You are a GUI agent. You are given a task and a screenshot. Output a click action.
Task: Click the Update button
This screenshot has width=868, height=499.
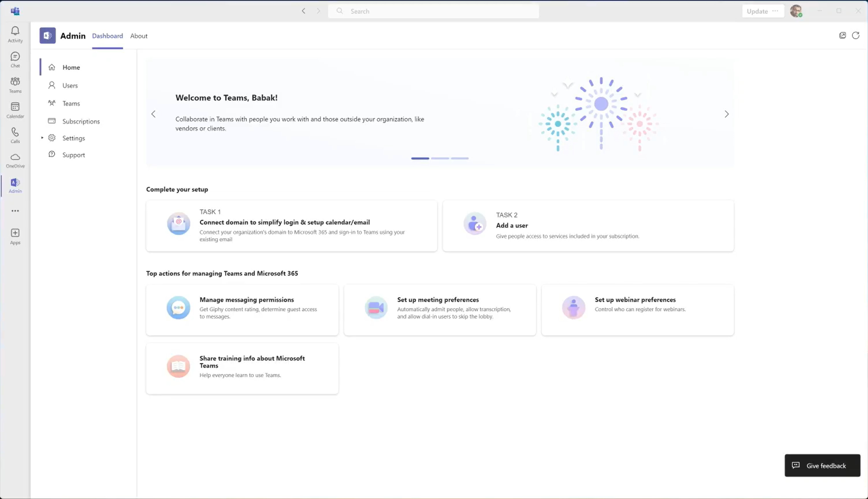click(x=757, y=11)
